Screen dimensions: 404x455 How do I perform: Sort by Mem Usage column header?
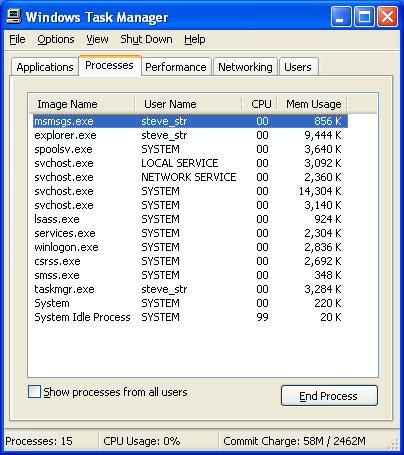coord(313,104)
